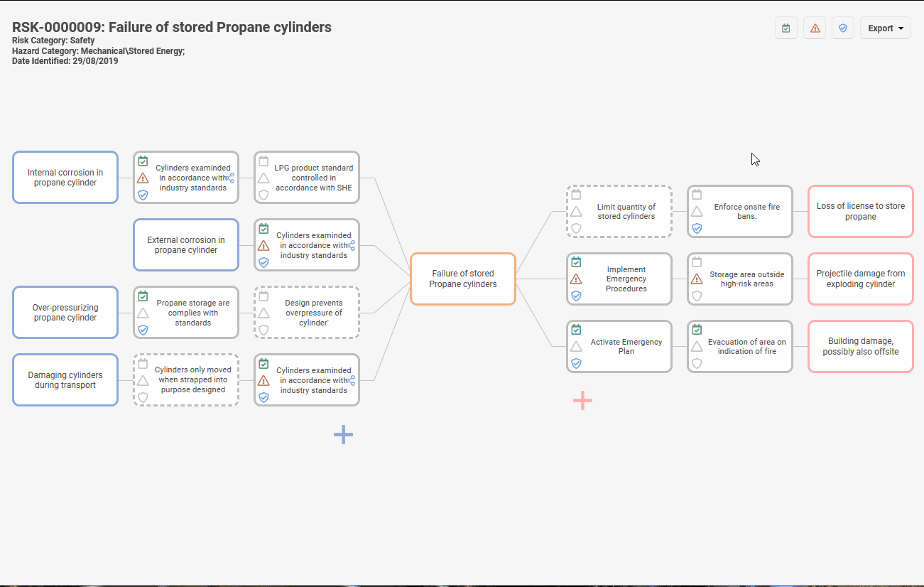This screenshot has height=587, width=924.
Task: Click the pink plus to add a consequence
Action: pyautogui.click(x=582, y=401)
